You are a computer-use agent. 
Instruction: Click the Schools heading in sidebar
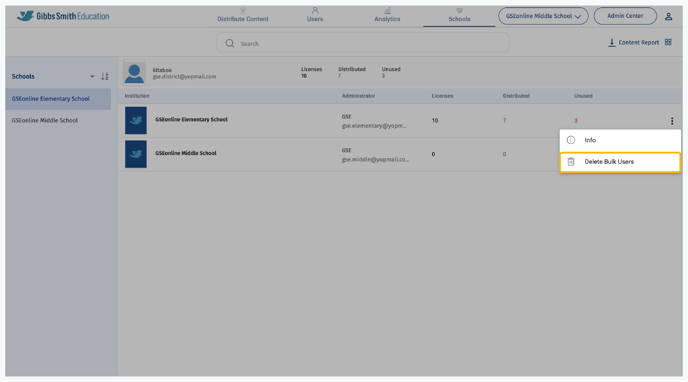click(23, 76)
